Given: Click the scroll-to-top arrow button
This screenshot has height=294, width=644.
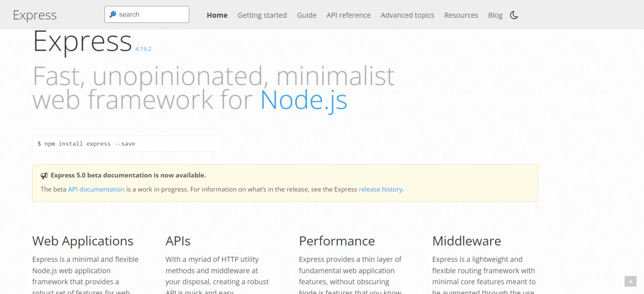Looking at the screenshot, I should pos(630,281).
